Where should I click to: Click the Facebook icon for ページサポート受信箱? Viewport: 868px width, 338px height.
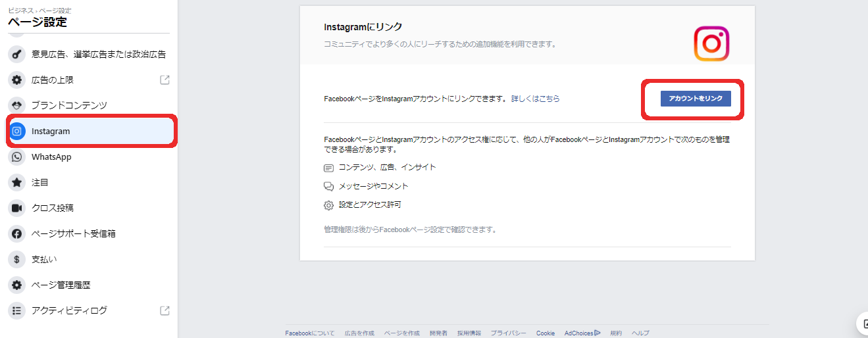coord(16,233)
